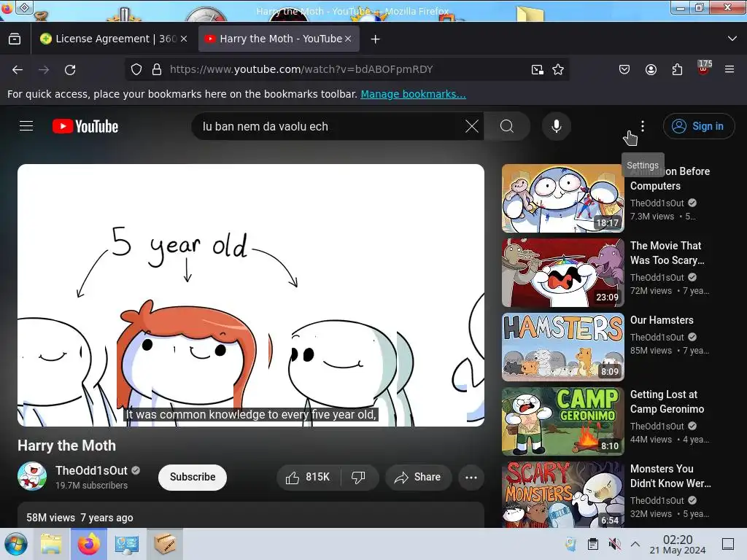Image resolution: width=747 pixels, height=560 pixels.
Task: Open the taskbar computer settings app
Action: [127, 544]
